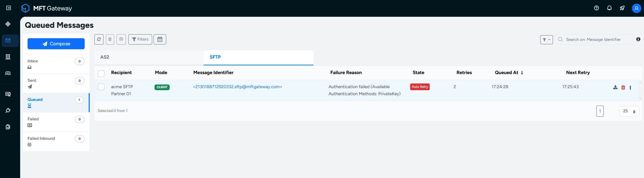
Task: Select the acme SFTP Partner 01 row checkbox
Action: (x=101, y=87)
